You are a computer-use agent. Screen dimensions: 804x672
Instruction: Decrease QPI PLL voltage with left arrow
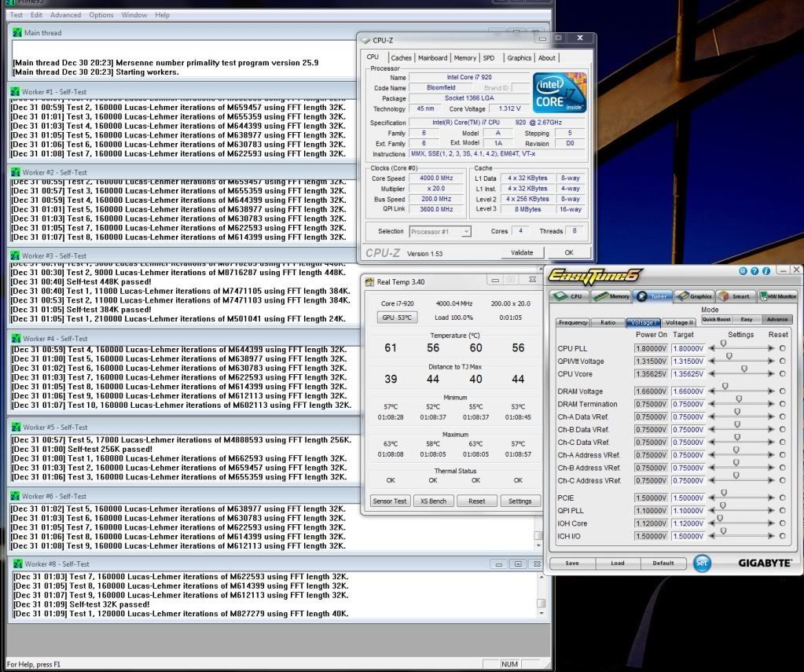[x=712, y=510]
